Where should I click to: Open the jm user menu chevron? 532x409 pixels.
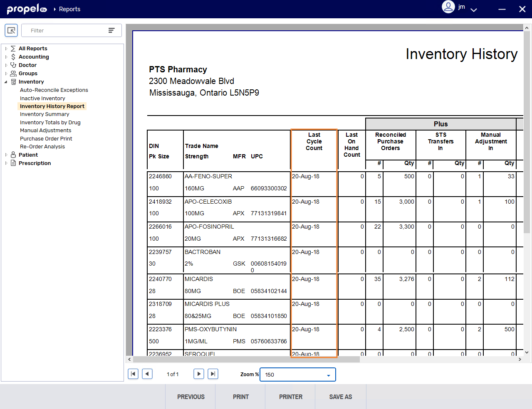click(473, 10)
